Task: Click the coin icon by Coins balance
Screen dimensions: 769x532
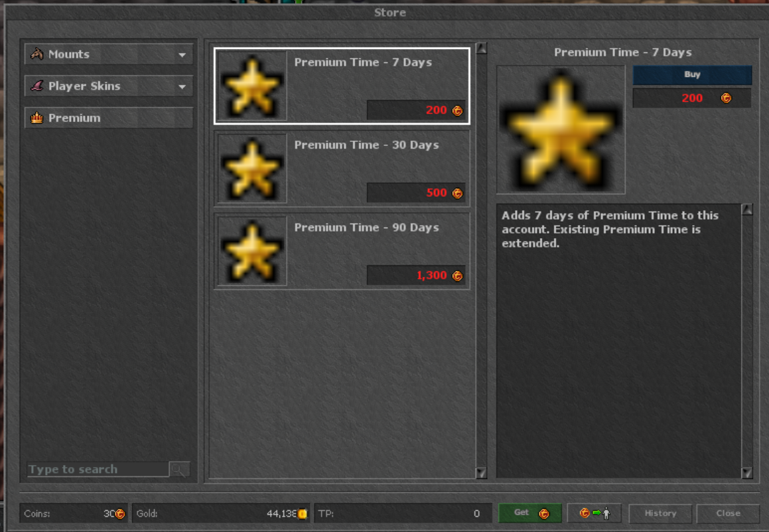Action: [x=120, y=513]
